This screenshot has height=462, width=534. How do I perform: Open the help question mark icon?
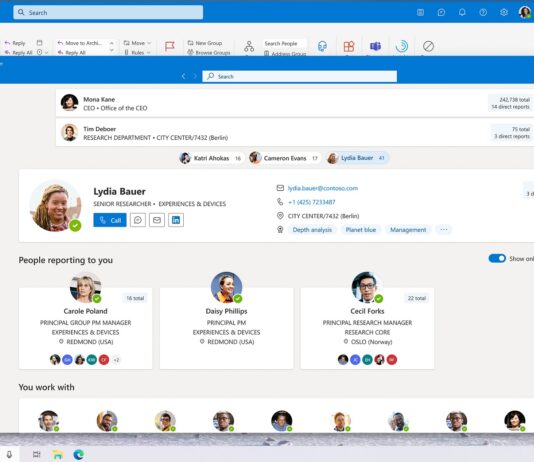[x=483, y=12]
